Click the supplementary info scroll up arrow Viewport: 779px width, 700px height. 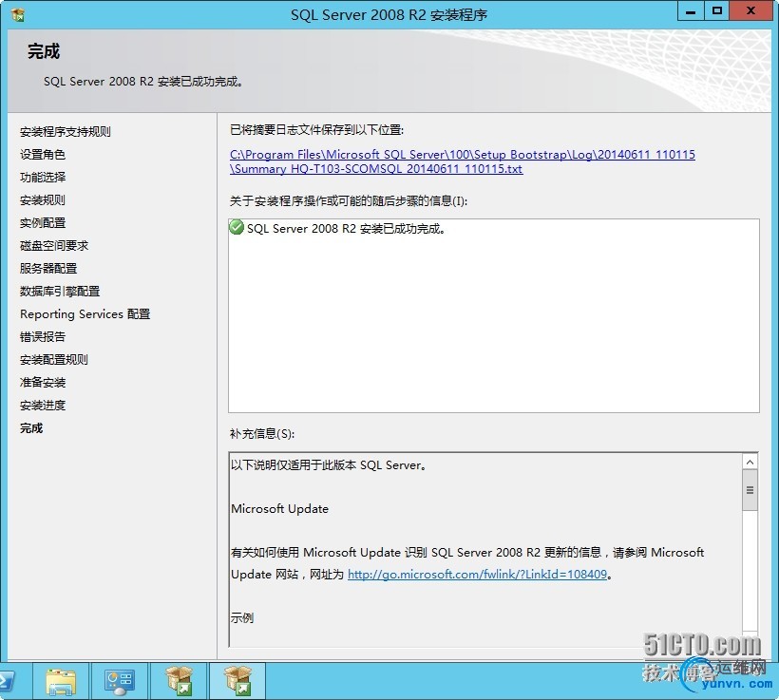pyautogui.click(x=750, y=462)
